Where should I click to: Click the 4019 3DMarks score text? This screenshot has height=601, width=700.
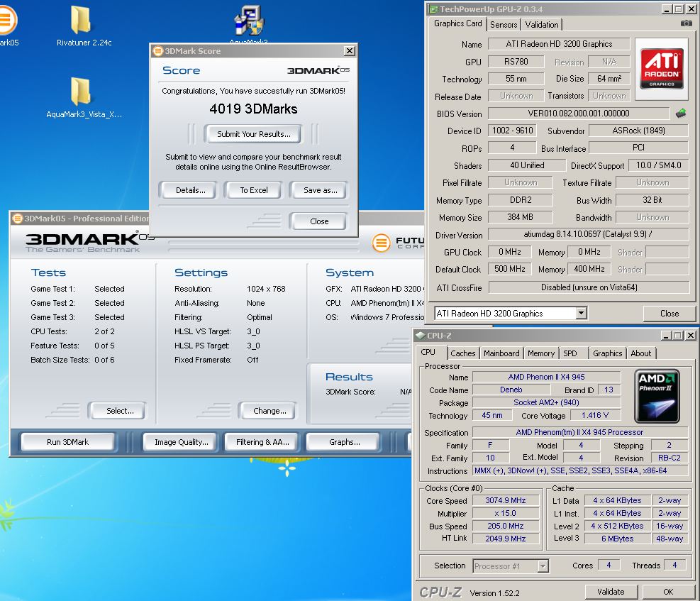pos(253,109)
